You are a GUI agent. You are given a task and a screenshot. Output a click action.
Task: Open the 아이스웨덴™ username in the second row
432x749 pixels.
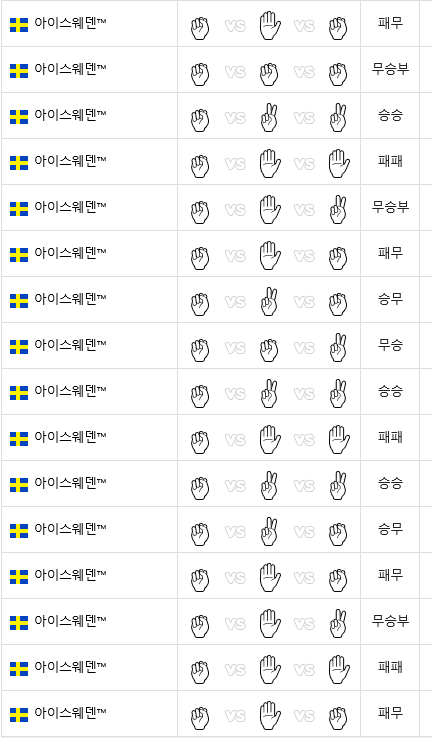(70, 69)
